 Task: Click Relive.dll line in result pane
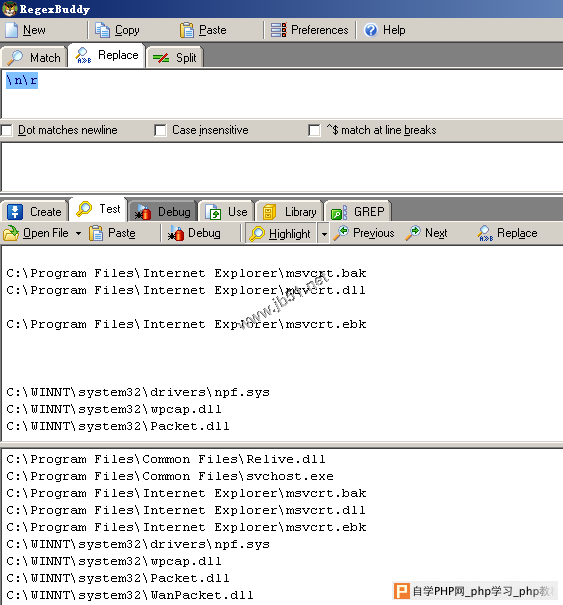pos(166,459)
